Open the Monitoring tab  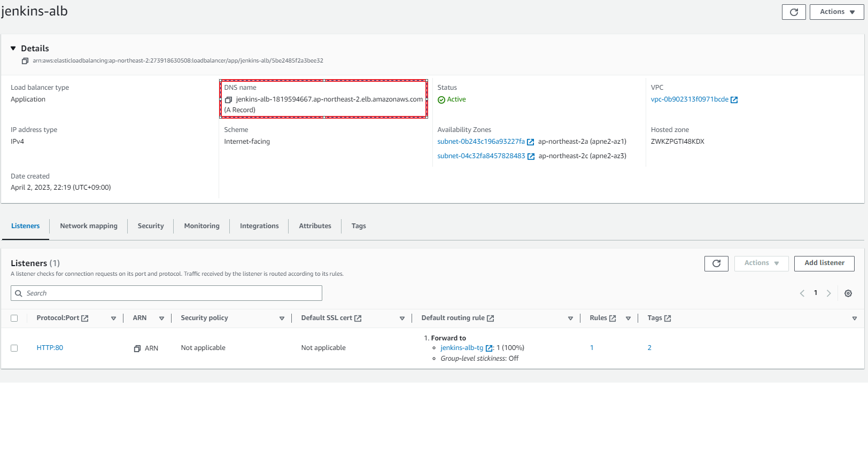pos(201,226)
